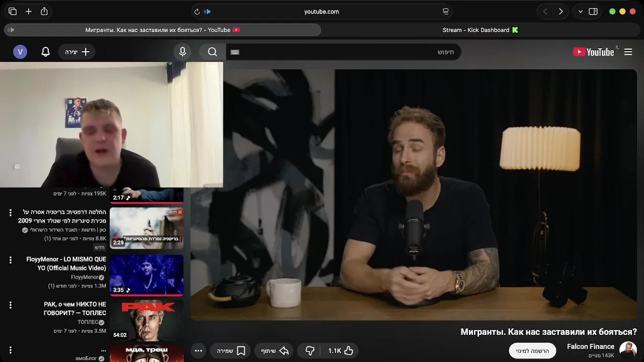The image size is (644, 362).
Task: Click the שמירה save button
Action: [231, 350]
